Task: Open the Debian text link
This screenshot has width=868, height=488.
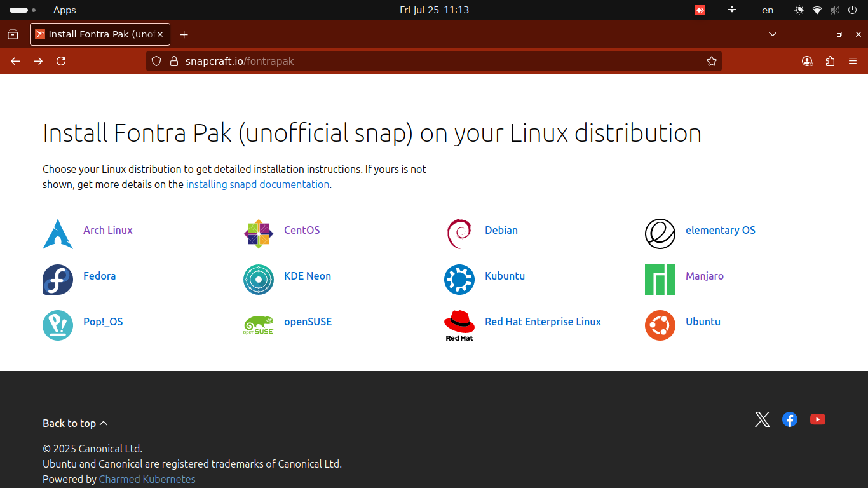Action: [x=501, y=230]
